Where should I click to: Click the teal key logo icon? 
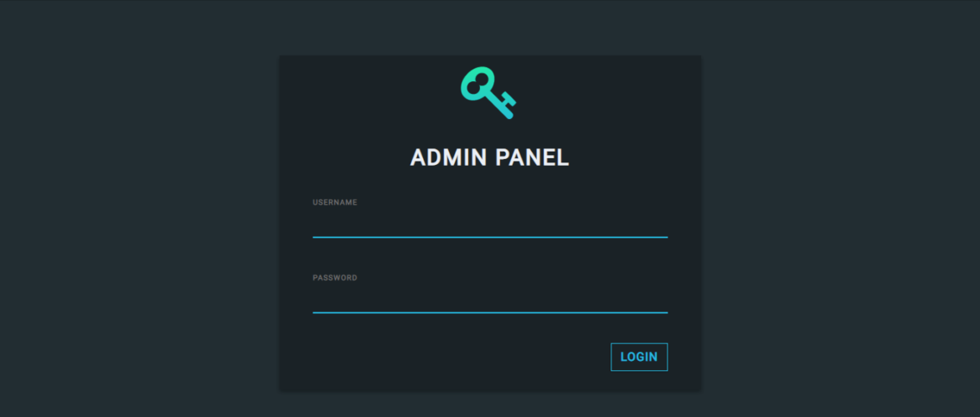pos(488,93)
